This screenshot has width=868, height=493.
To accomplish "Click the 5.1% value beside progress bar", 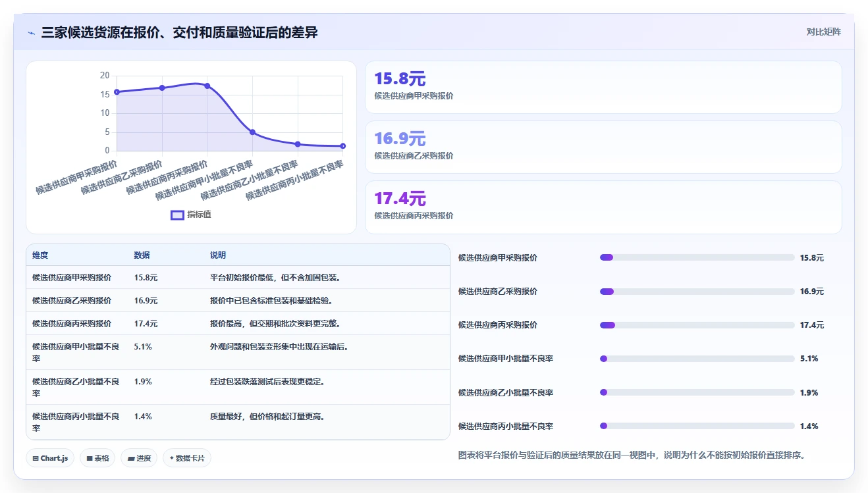I will click(x=809, y=359).
